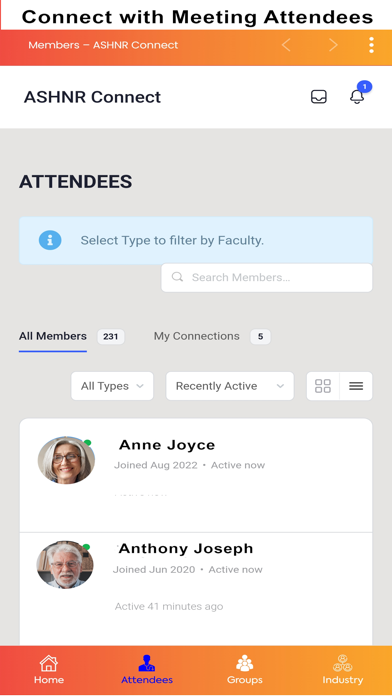392x696 pixels.
Task: Open Anthony Joseph's profile name
Action: pos(186,549)
